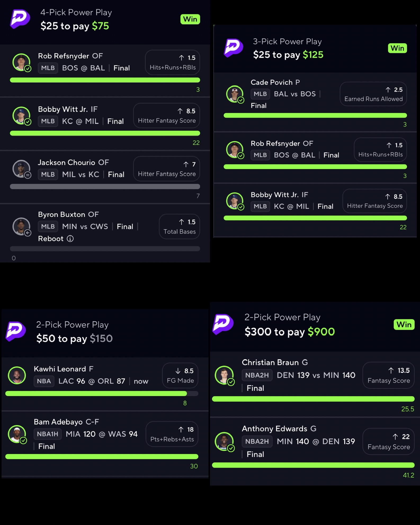Tap Cade Povich's player avatar

(234, 94)
